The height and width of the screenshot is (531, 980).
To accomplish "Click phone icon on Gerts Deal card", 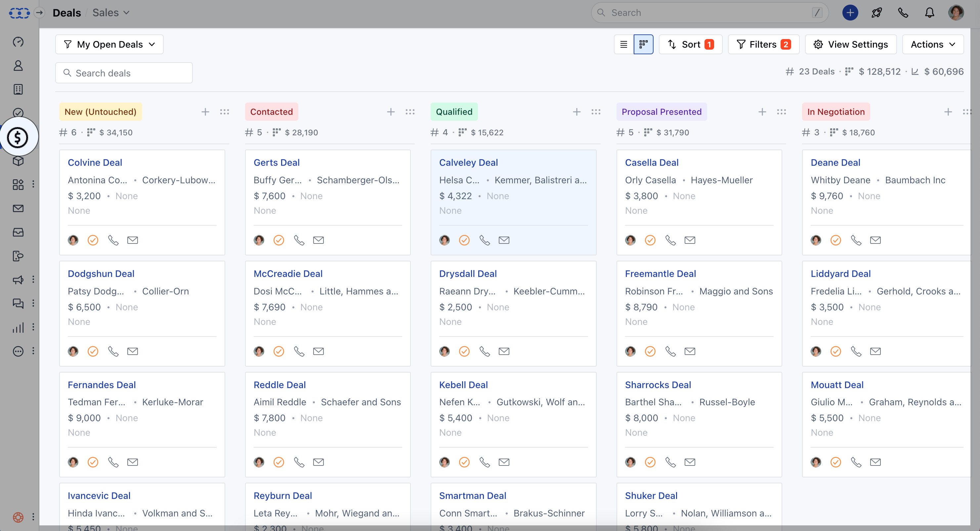I will coord(299,240).
